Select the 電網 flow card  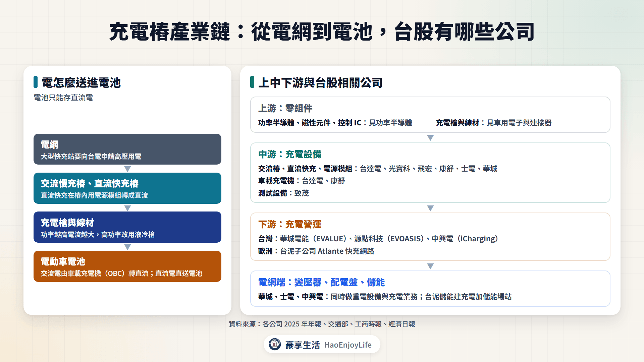(x=127, y=149)
